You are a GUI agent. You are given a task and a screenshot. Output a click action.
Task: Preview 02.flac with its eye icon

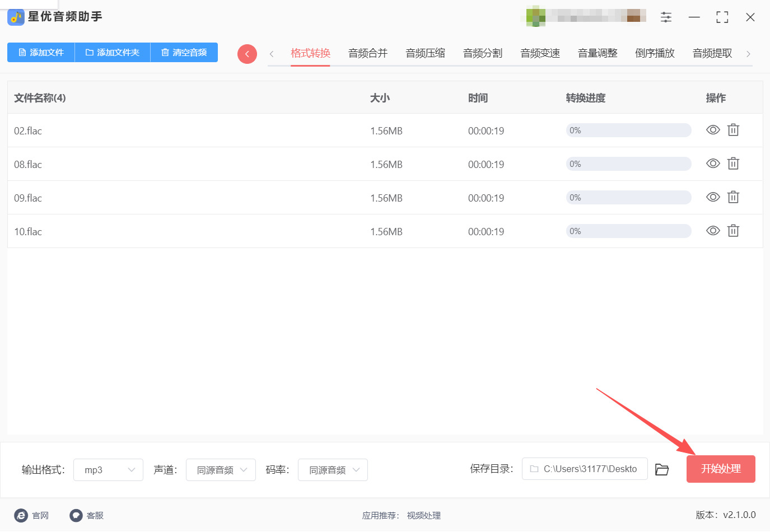(713, 130)
